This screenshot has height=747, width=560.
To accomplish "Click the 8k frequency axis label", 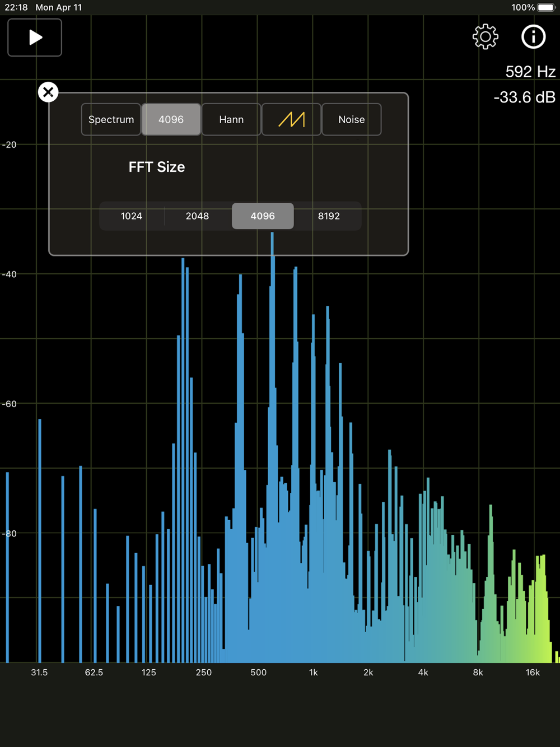I will click(x=478, y=673).
